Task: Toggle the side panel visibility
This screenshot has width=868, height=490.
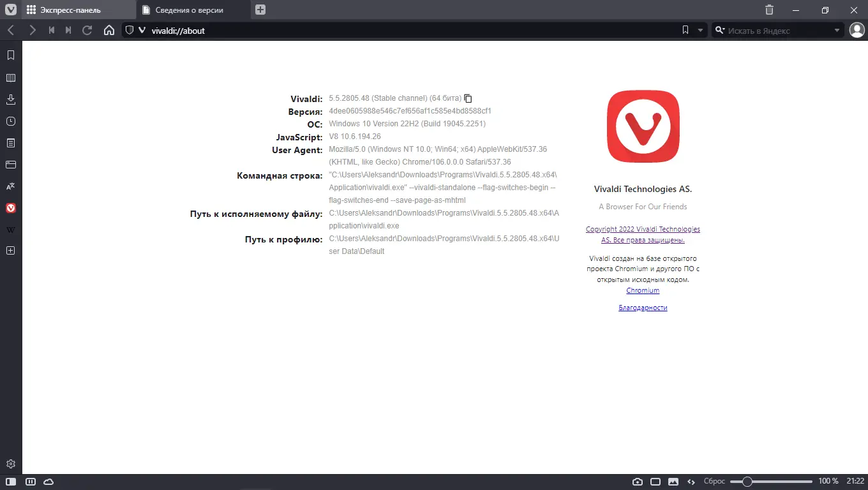Action: pyautogui.click(x=11, y=481)
